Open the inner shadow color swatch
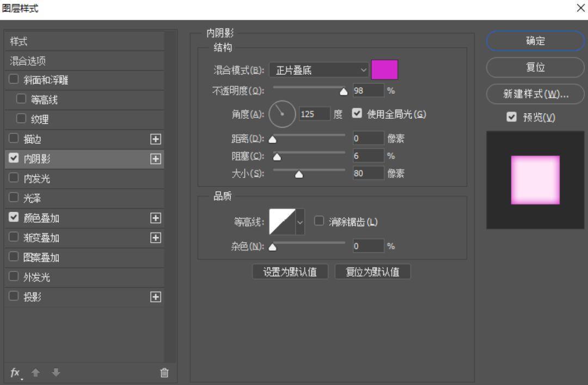 click(384, 69)
